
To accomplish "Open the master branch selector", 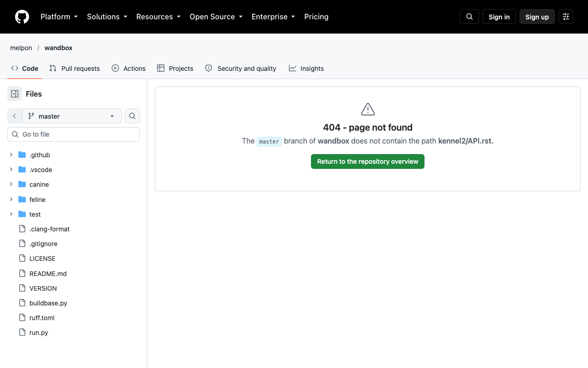I will 72,116.
